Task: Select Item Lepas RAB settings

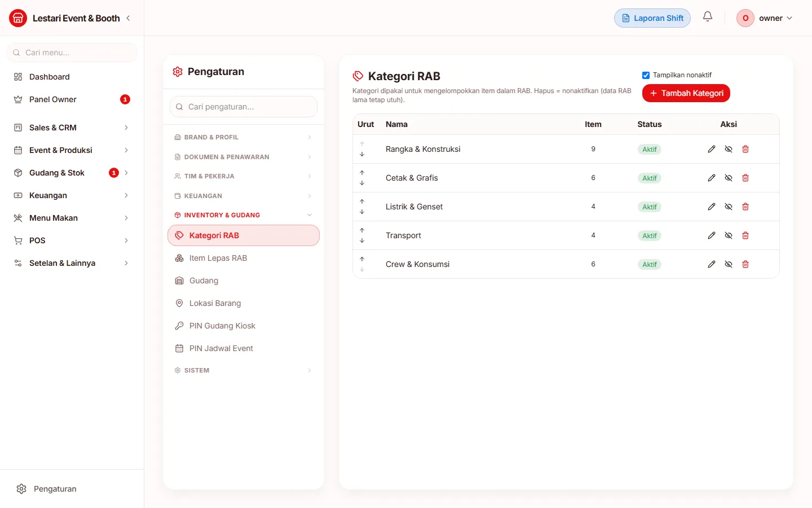Action: pyautogui.click(x=244, y=258)
